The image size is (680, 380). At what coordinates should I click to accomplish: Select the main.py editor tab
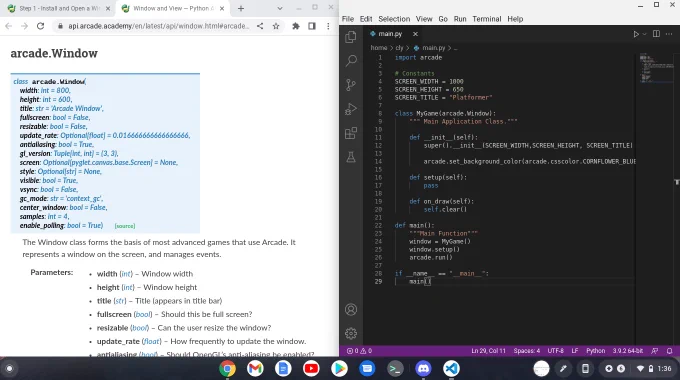point(390,34)
